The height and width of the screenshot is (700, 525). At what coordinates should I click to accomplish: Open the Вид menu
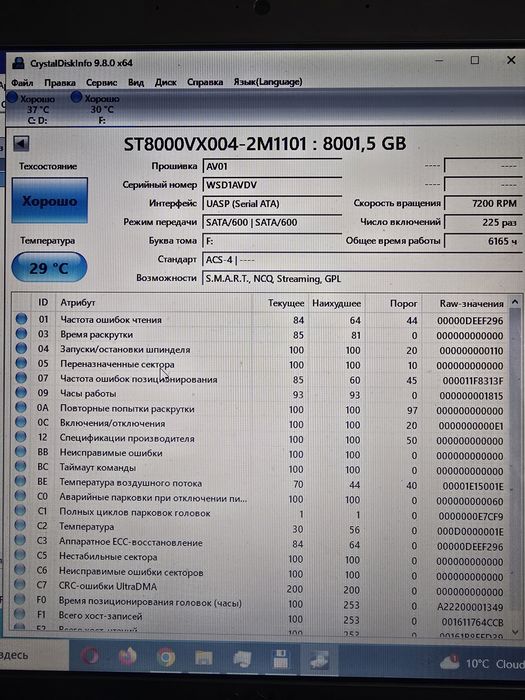[136, 83]
